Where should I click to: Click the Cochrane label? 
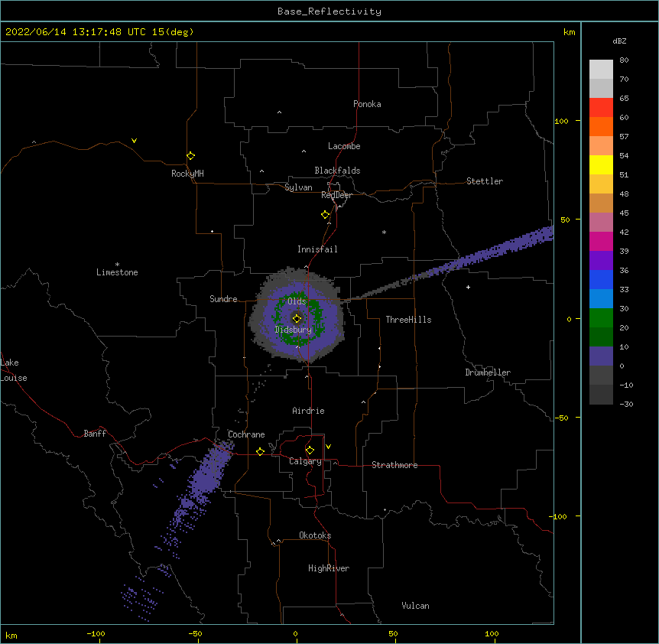pyautogui.click(x=246, y=434)
